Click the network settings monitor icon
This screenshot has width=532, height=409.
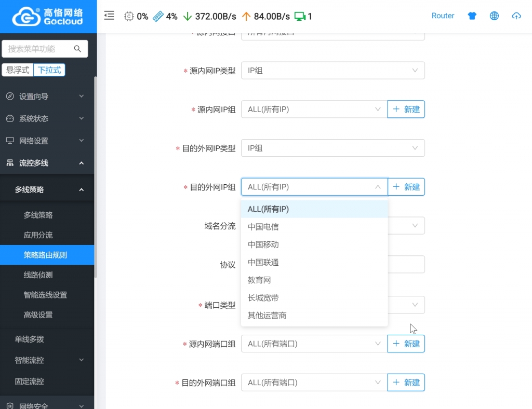pos(10,141)
